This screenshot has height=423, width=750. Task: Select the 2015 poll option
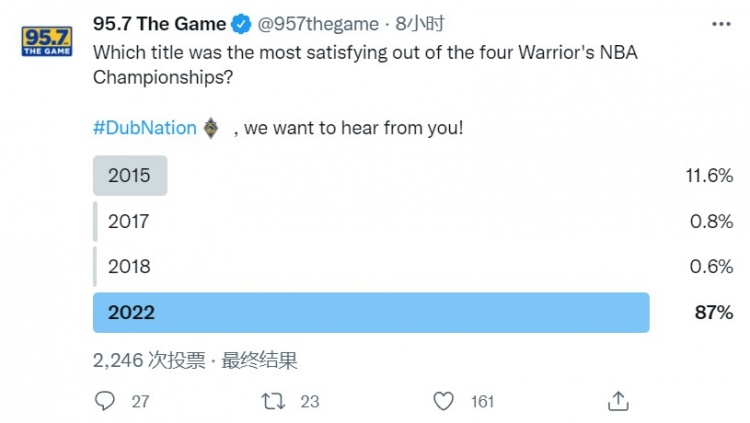129,175
